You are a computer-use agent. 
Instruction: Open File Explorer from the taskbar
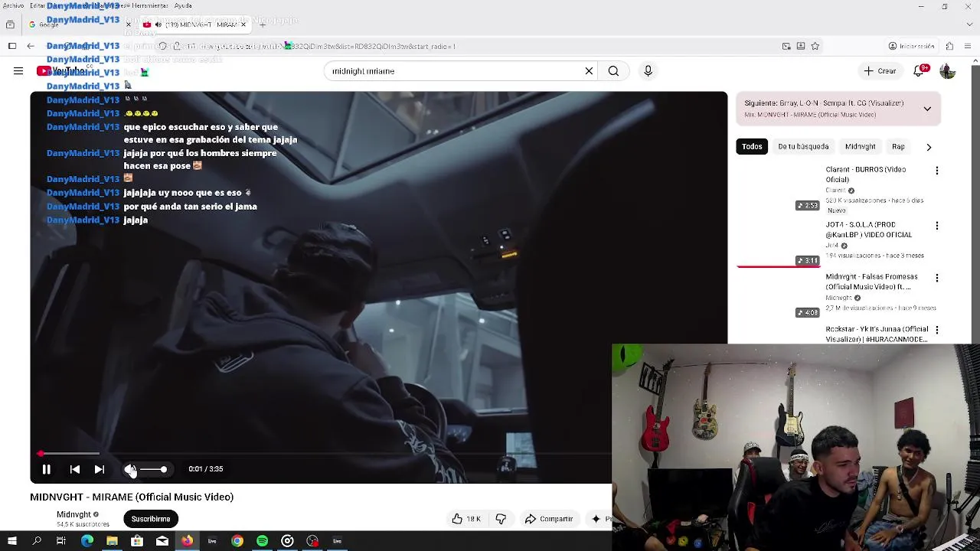[x=112, y=541]
